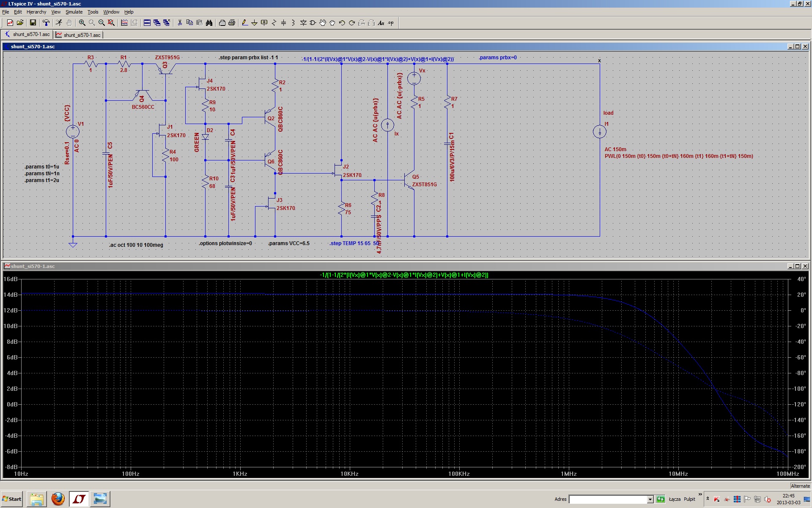Image resolution: width=812 pixels, height=508 pixels.
Task: Switch to the waveform plot shunt_si570-1.asc tab
Action: point(78,35)
